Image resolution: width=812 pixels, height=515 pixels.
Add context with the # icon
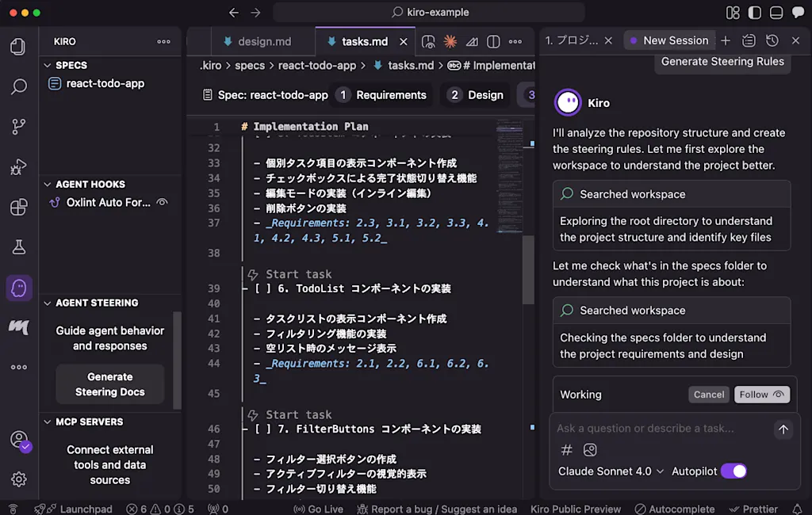coord(566,450)
